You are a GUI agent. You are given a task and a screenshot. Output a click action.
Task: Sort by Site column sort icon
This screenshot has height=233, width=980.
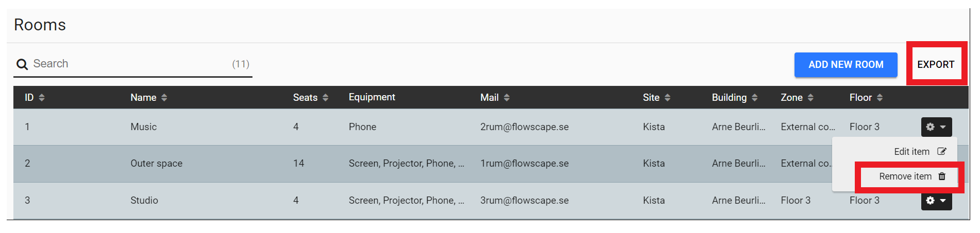[x=667, y=98]
